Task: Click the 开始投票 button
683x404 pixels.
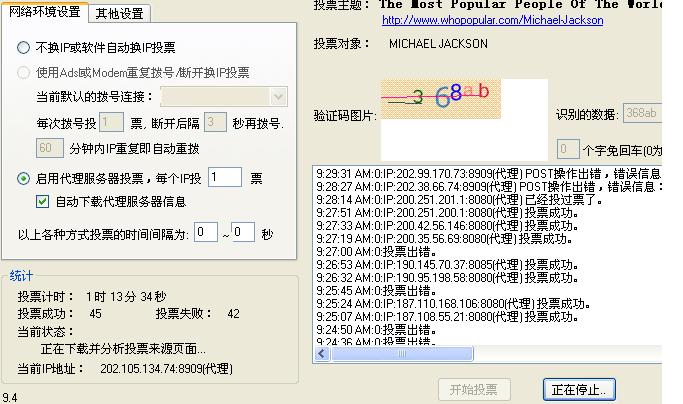Action: coord(474,389)
